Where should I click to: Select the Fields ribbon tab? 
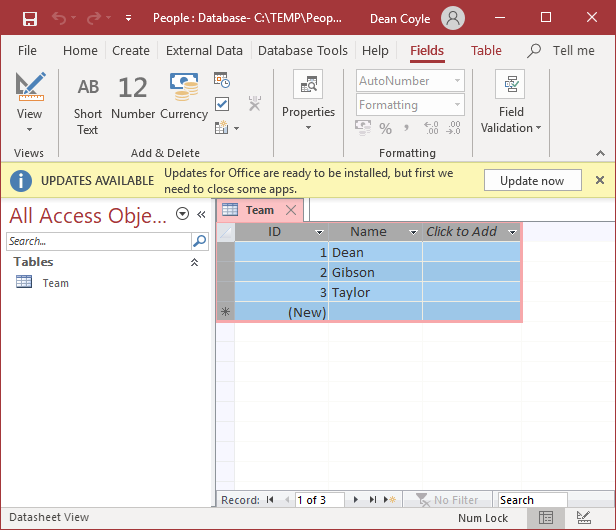(427, 51)
